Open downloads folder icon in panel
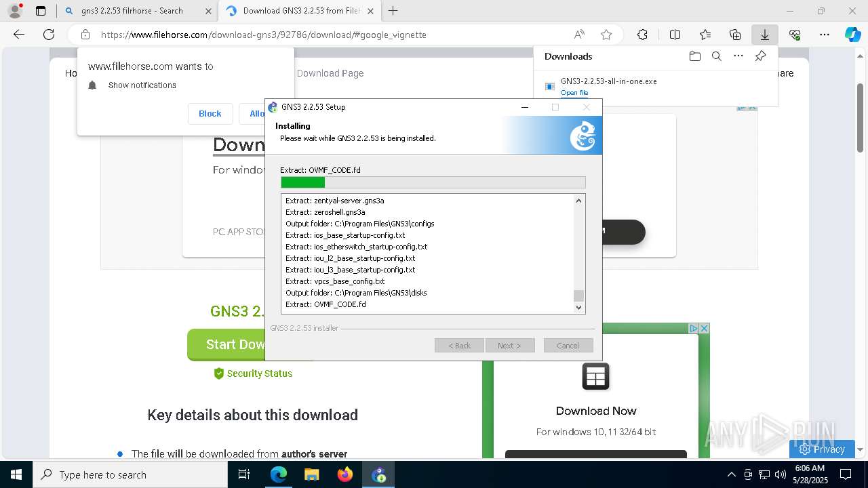This screenshot has width=868, height=488. (694, 56)
